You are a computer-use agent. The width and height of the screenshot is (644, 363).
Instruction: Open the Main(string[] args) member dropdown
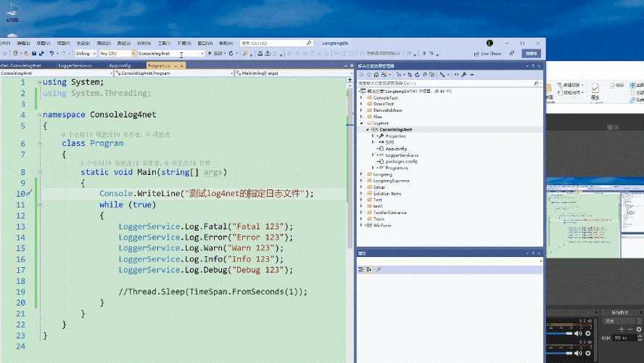point(293,73)
